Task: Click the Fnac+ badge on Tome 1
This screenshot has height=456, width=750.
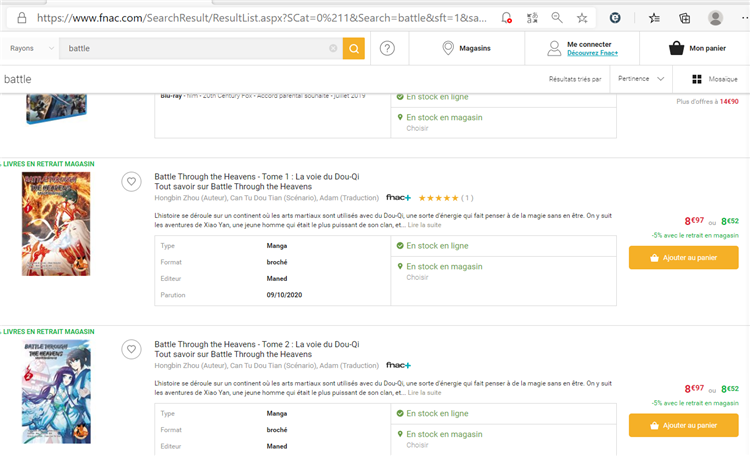Action: pos(398,198)
